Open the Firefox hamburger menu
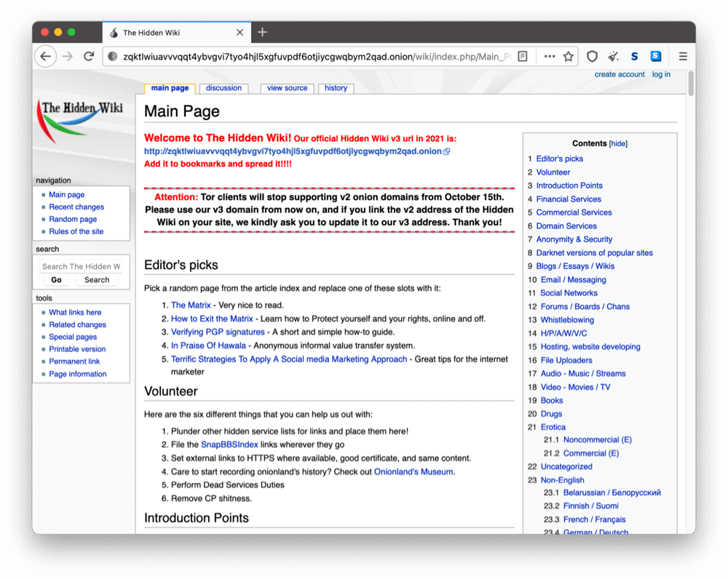The image size is (728, 579). [682, 55]
